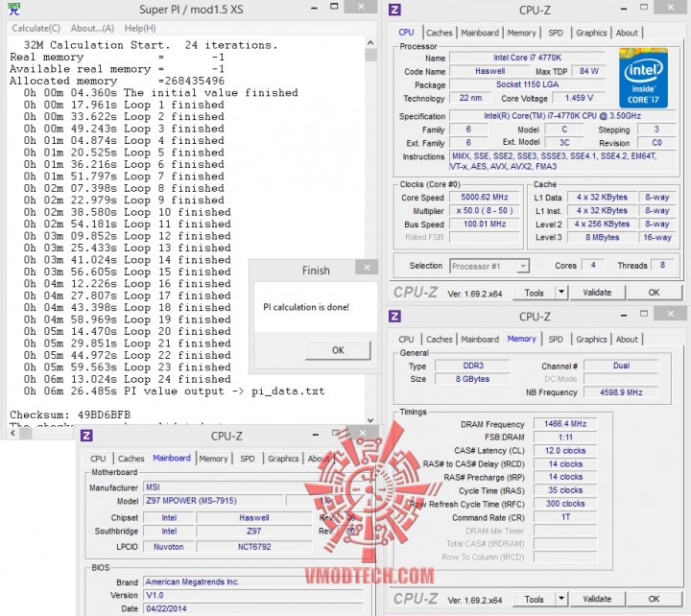
Task: Click the LPCIO NCT6792 field
Action: coord(253,547)
